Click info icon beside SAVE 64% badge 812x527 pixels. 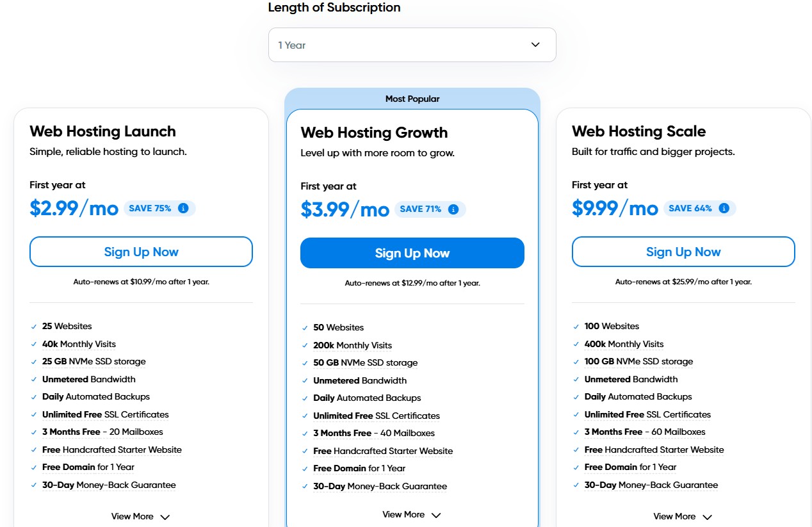pyautogui.click(x=724, y=208)
